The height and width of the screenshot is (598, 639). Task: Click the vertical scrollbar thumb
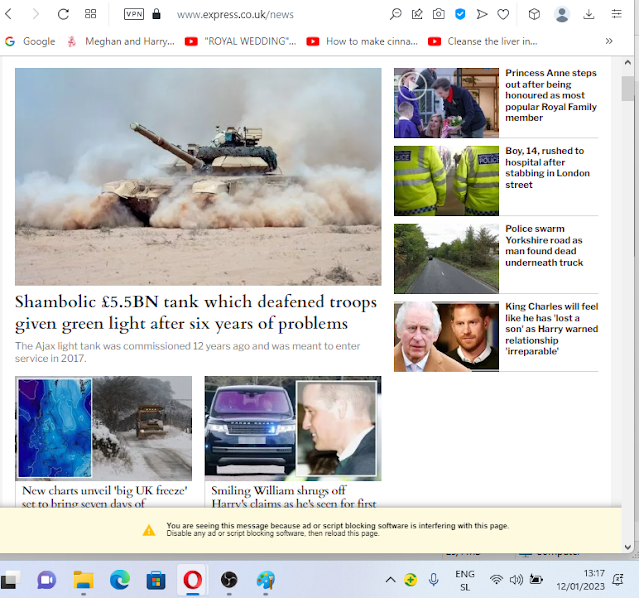pyautogui.click(x=628, y=88)
